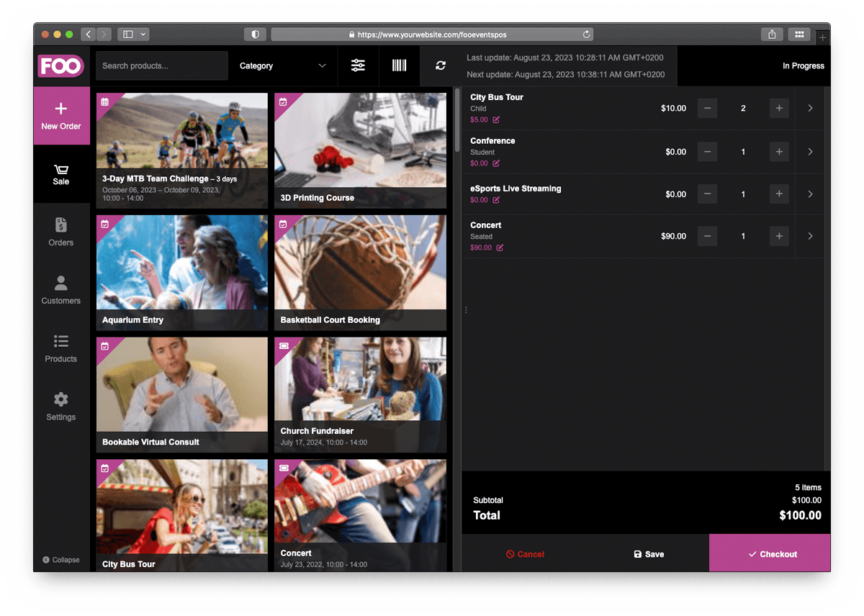Click the browser share icon
The height and width of the screenshot is (616, 864).
pos(772,34)
